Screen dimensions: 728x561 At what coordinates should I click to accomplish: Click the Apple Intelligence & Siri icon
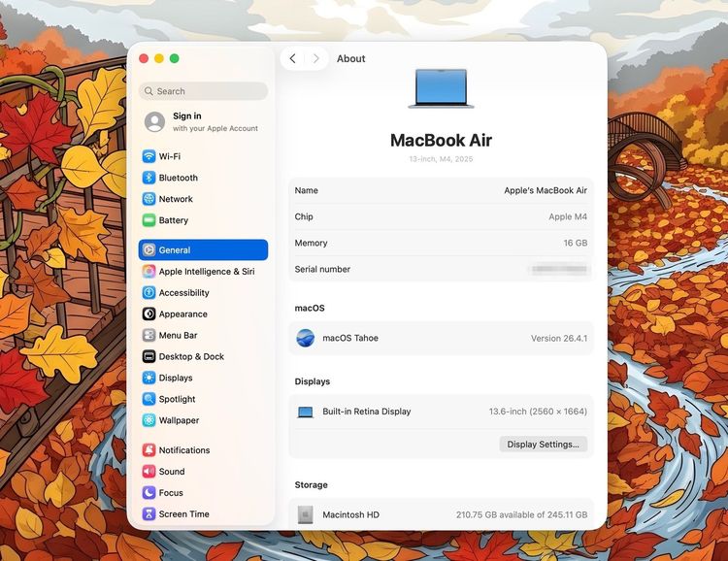[x=149, y=271]
